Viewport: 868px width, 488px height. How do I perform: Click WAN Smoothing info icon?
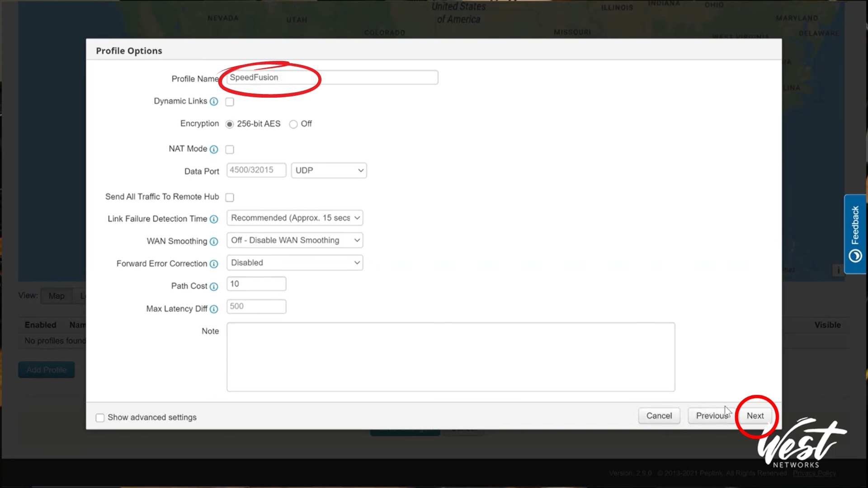click(214, 242)
